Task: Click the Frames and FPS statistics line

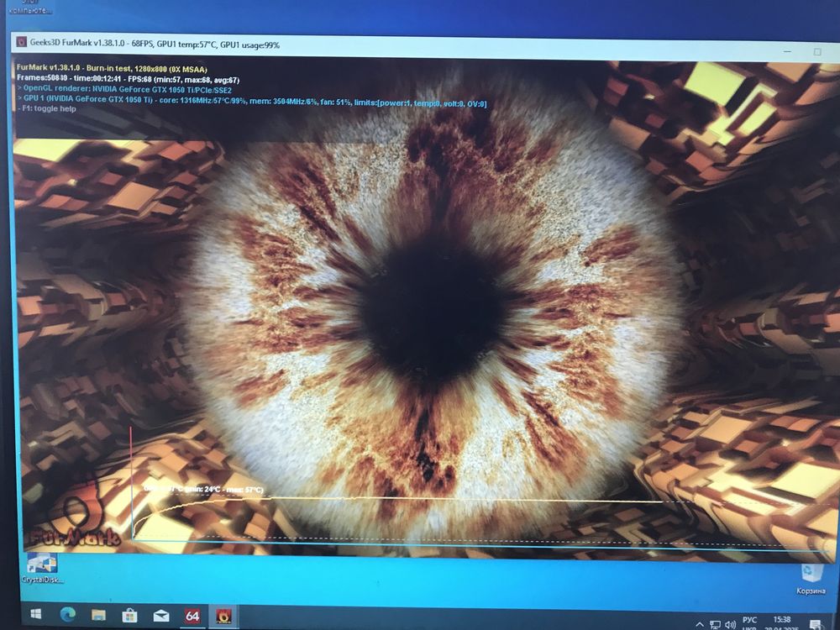Action: click(x=128, y=79)
